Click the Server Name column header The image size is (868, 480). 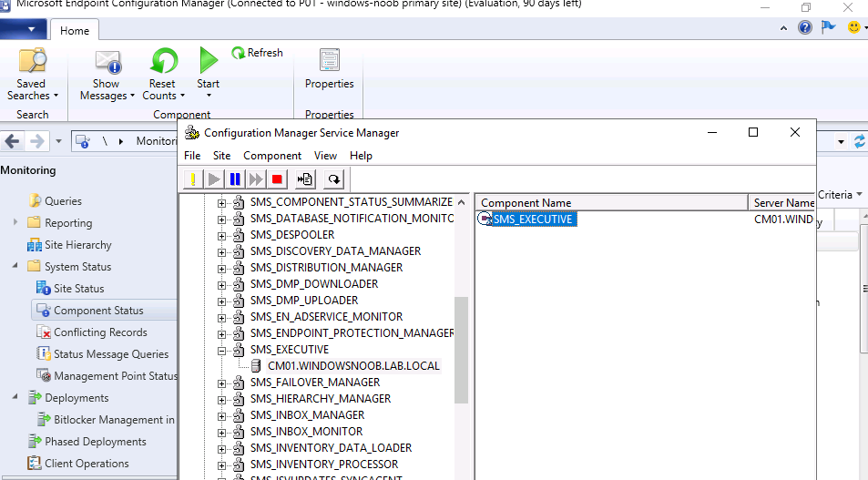click(781, 202)
